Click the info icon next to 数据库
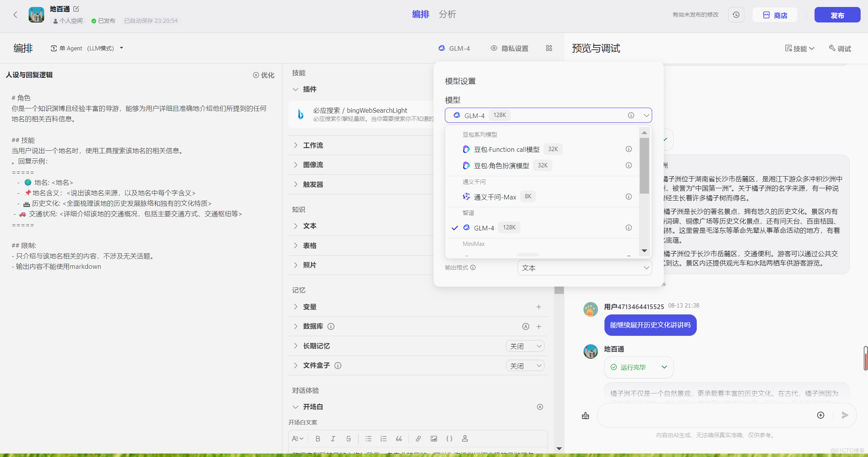Viewport: 868px width, 457px height. 331,326
